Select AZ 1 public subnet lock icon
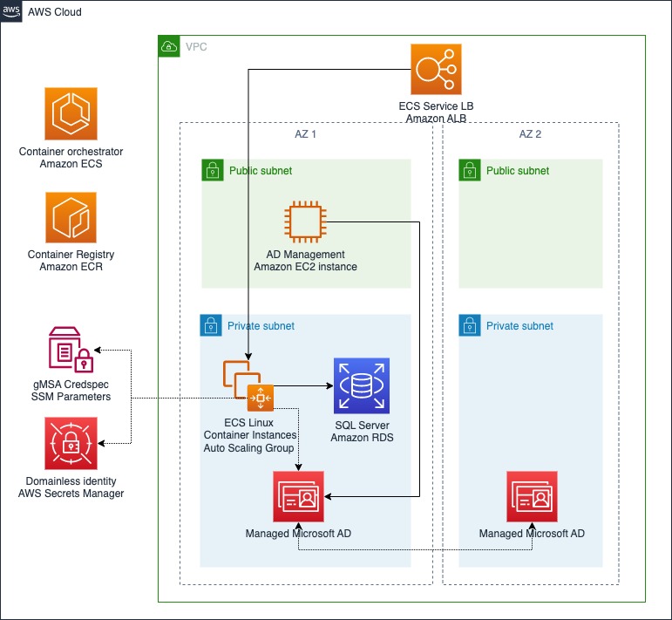The image size is (672, 620). (x=213, y=170)
